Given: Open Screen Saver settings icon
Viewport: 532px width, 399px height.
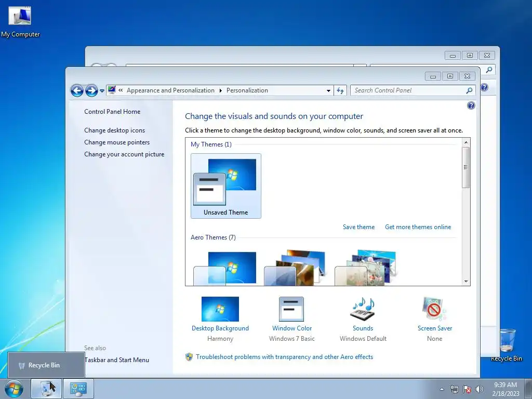Looking at the screenshot, I should [434, 309].
